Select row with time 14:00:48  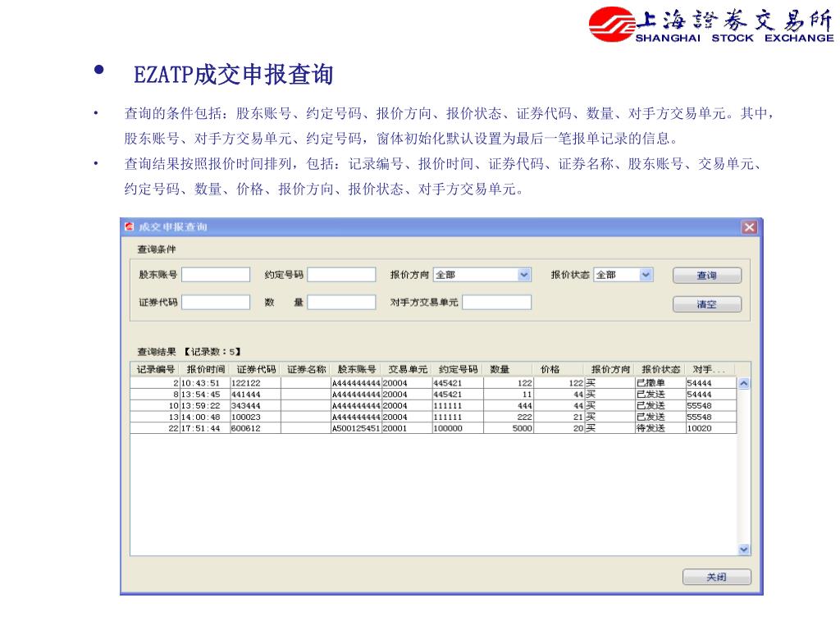point(433,417)
